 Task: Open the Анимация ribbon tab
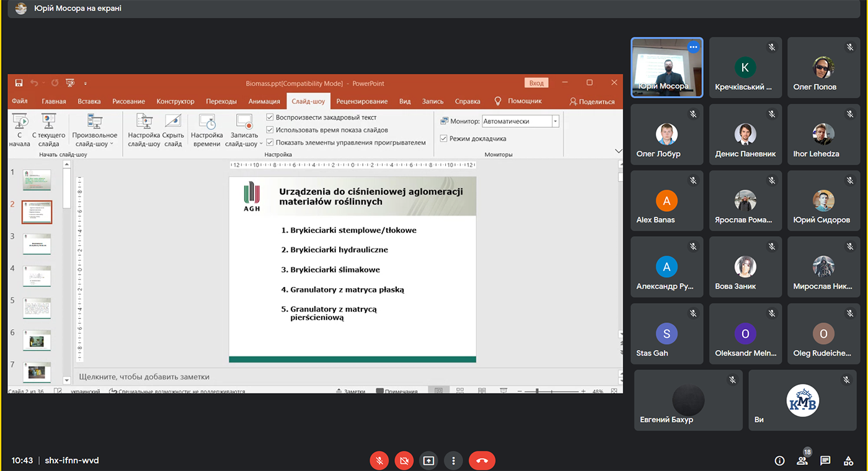[x=264, y=101]
